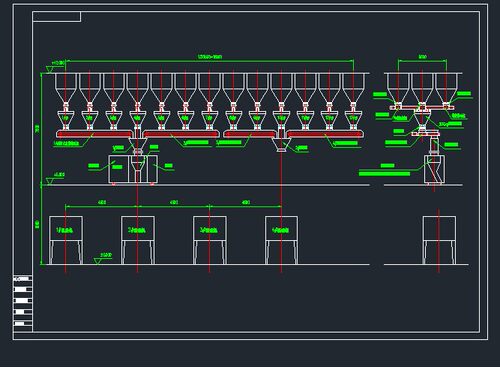Select the machine box labeled 3#
The image size is (500, 367).
click(210, 228)
